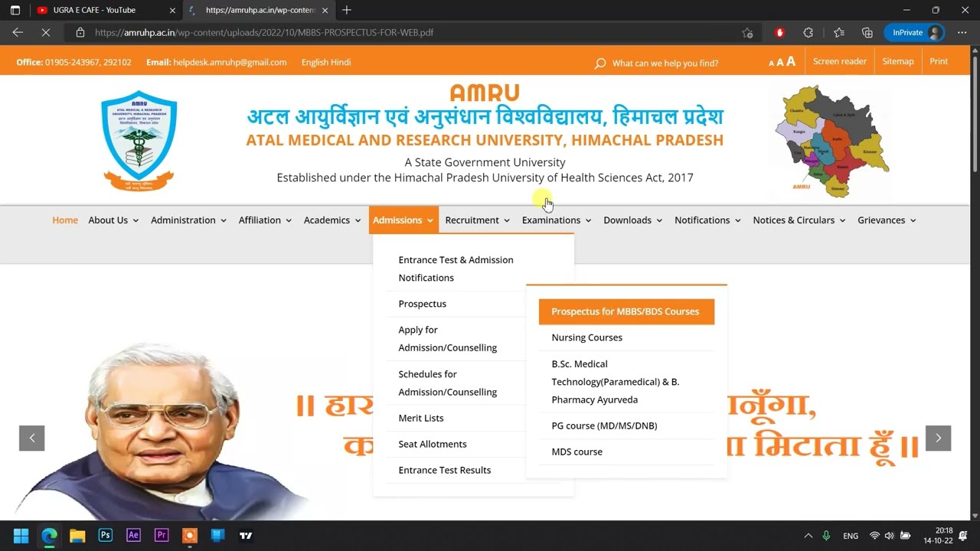Open the Collections icon
This screenshot has height=551, width=980.
[867, 33]
